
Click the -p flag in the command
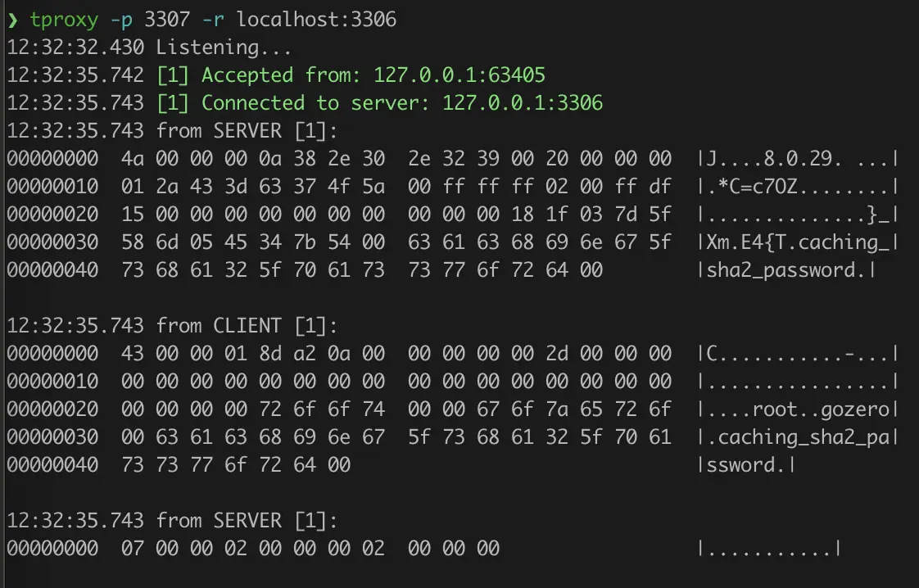[x=122, y=20]
